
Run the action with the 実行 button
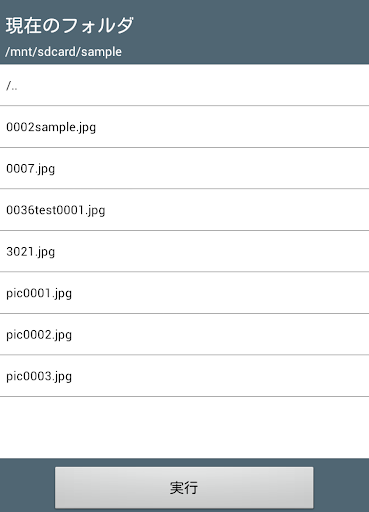pos(184,487)
